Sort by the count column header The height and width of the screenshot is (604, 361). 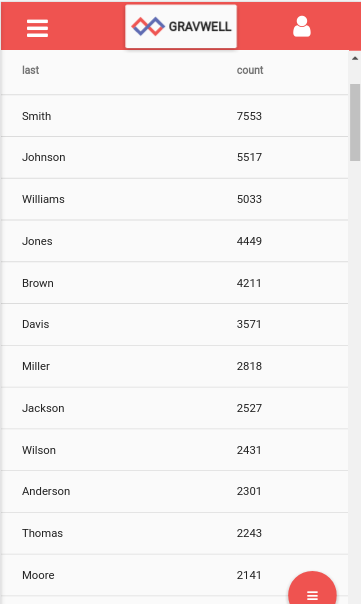click(x=250, y=70)
